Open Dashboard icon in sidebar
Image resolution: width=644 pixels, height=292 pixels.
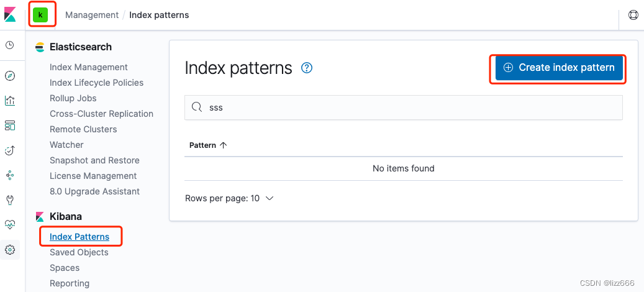pos(10,125)
